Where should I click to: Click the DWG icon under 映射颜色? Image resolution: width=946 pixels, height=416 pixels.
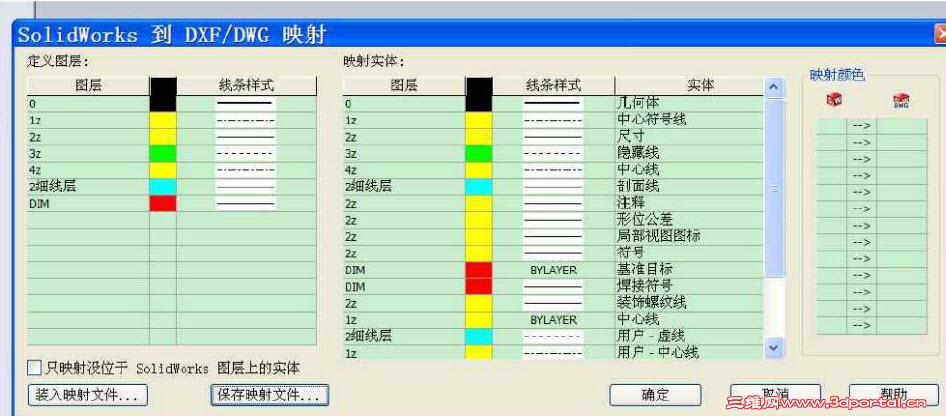click(901, 101)
